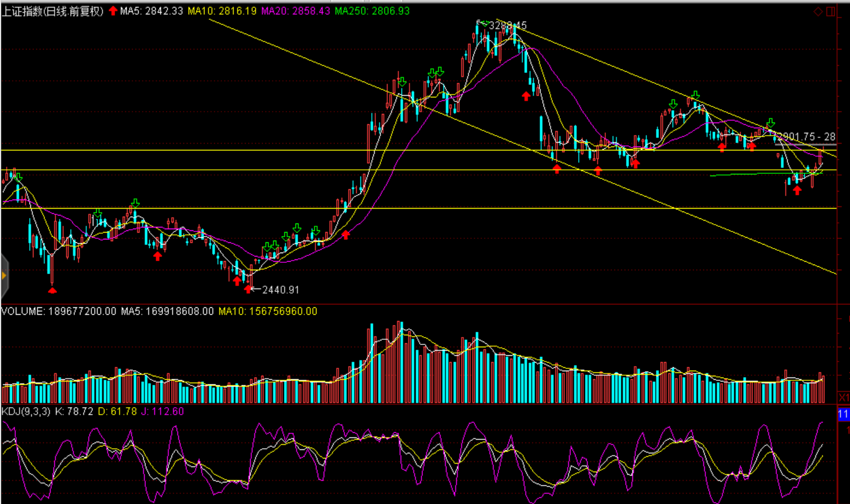
Task: Click the first red up-arrow at the far-left low
Action: click(52, 290)
